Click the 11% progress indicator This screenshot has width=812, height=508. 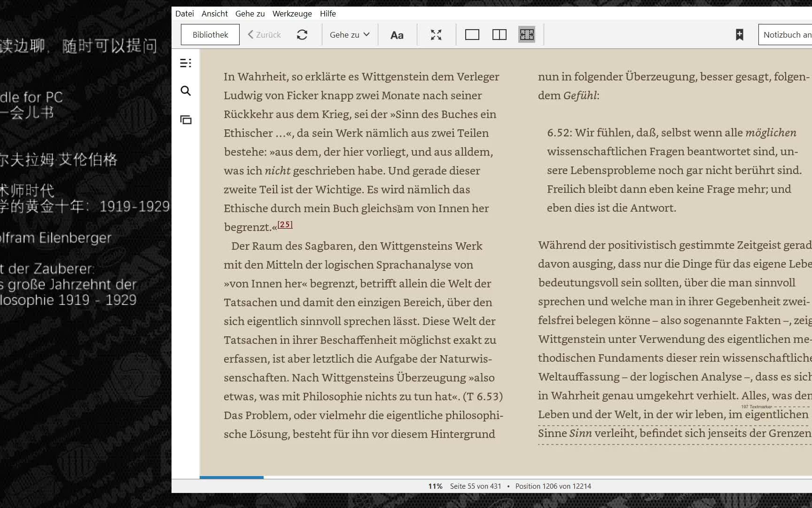[435, 486]
